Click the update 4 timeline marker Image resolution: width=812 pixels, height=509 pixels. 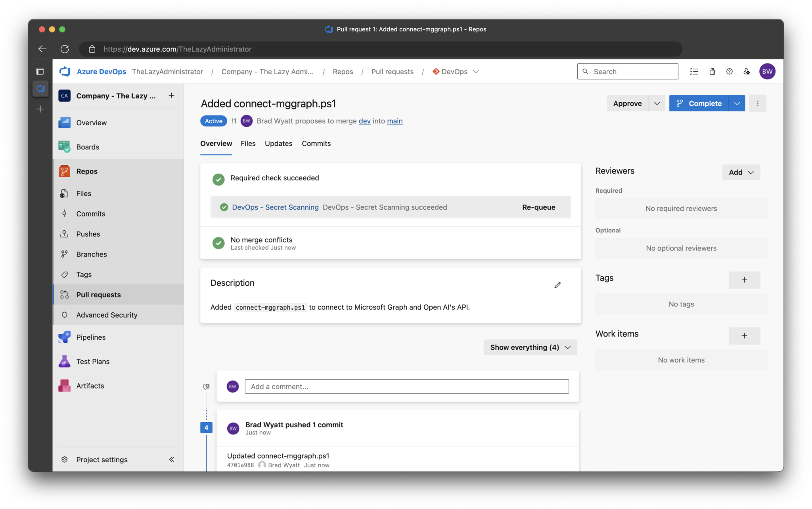point(206,427)
